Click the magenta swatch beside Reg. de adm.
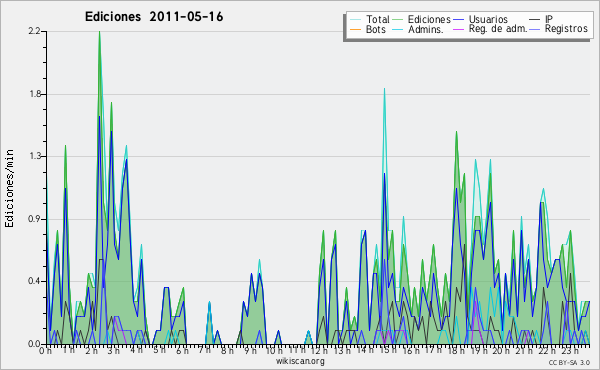The height and width of the screenshot is (370, 600). 458,29
